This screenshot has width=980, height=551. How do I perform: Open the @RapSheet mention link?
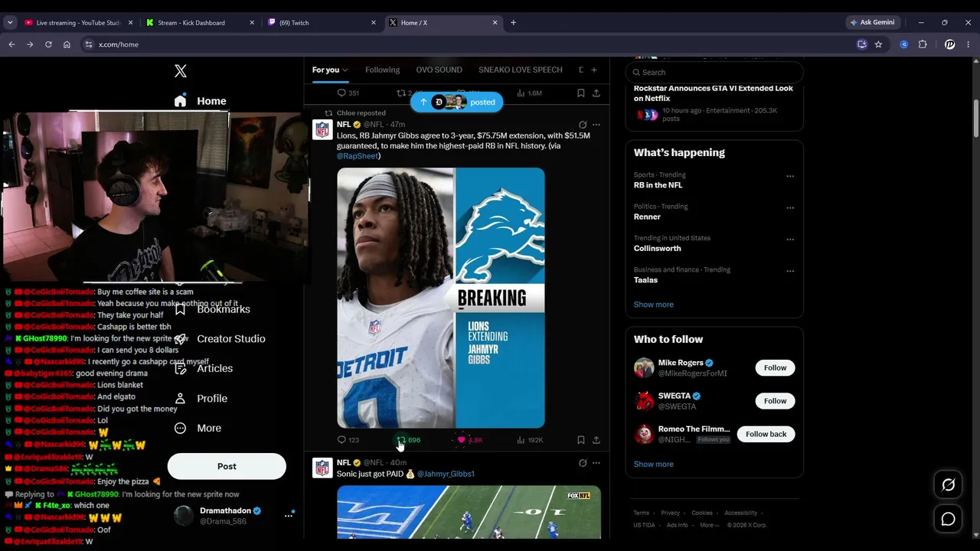point(358,156)
